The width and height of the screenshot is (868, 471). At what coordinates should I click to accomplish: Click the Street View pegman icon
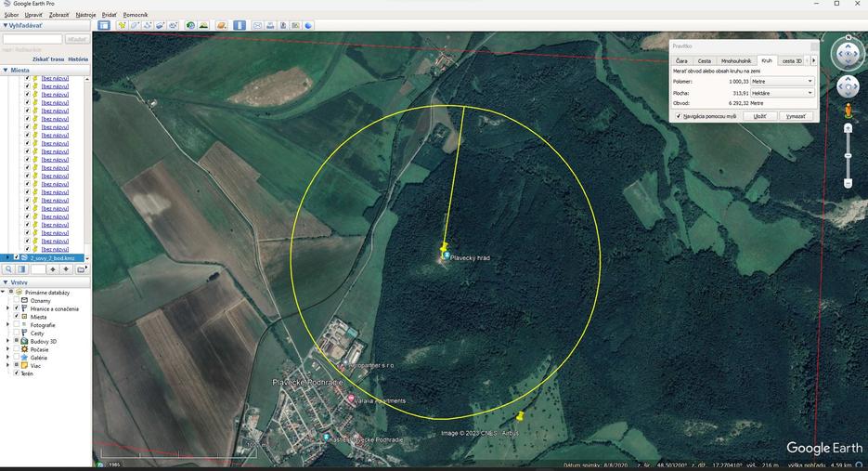point(848,111)
